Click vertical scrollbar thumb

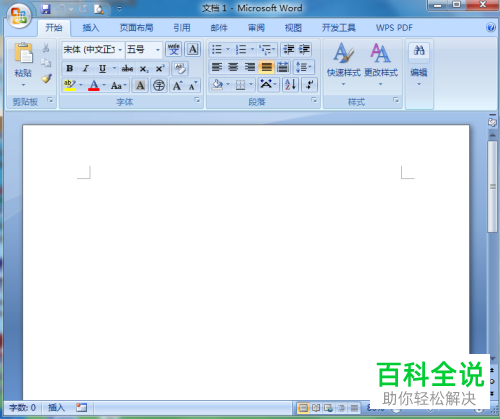point(492,186)
